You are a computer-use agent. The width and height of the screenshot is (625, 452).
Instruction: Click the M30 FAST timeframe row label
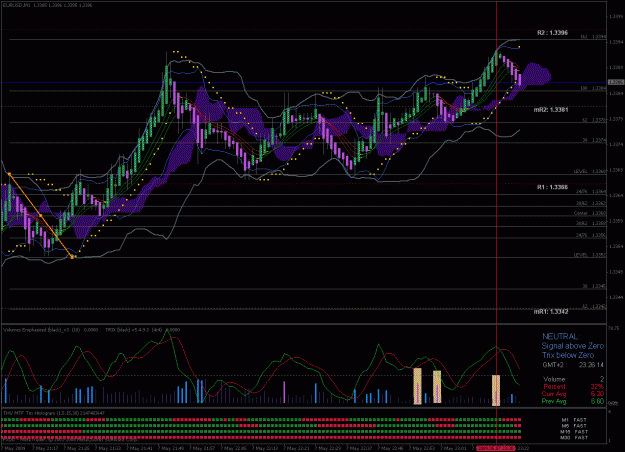pyautogui.click(x=574, y=438)
